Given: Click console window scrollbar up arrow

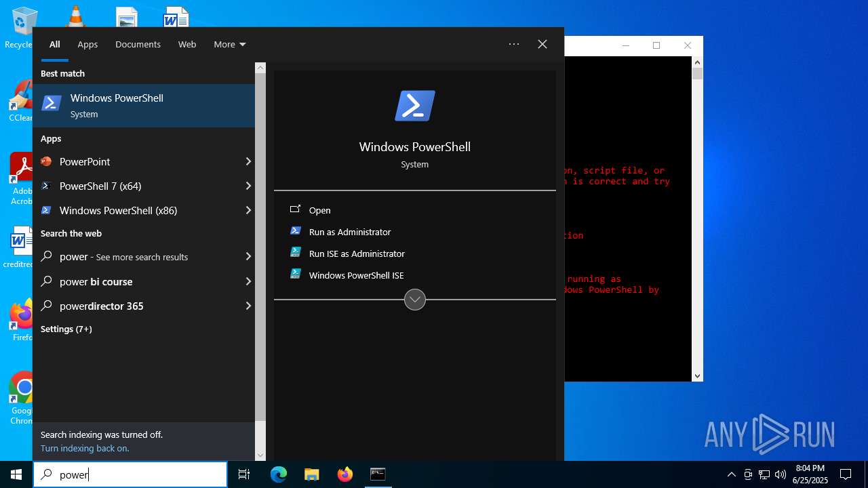Looking at the screenshot, I should [x=697, y=62].
